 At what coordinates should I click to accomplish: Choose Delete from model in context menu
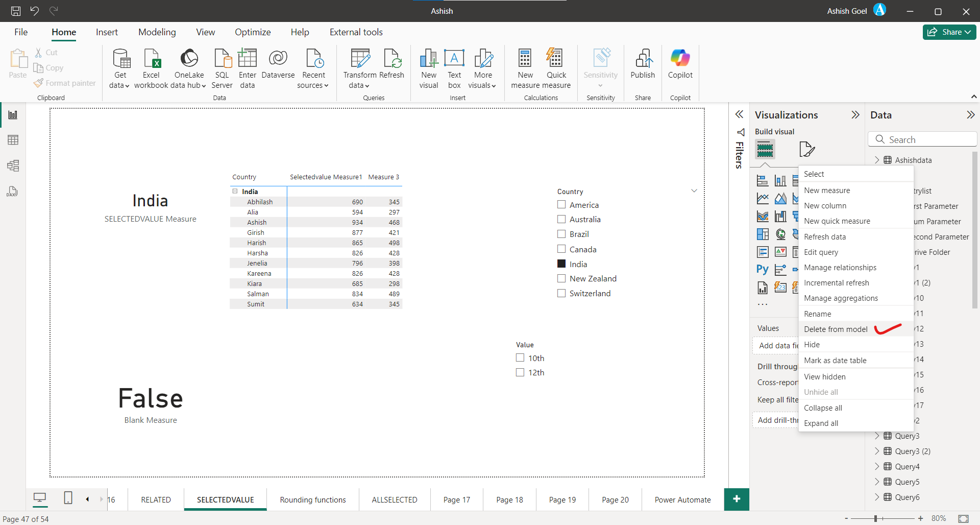click(835, 329)
